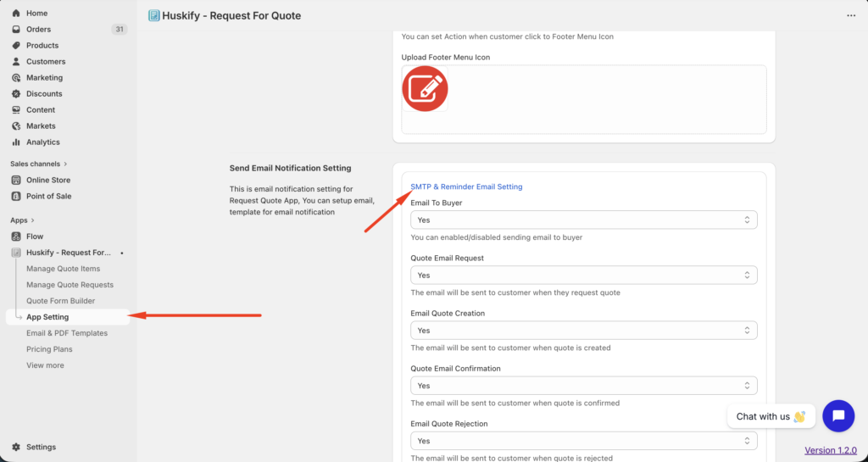Open SMTP & Reminder Email Setting link
Image resolution: width=868 pixels, height=462 pixels.
click(x=466, y=186)
